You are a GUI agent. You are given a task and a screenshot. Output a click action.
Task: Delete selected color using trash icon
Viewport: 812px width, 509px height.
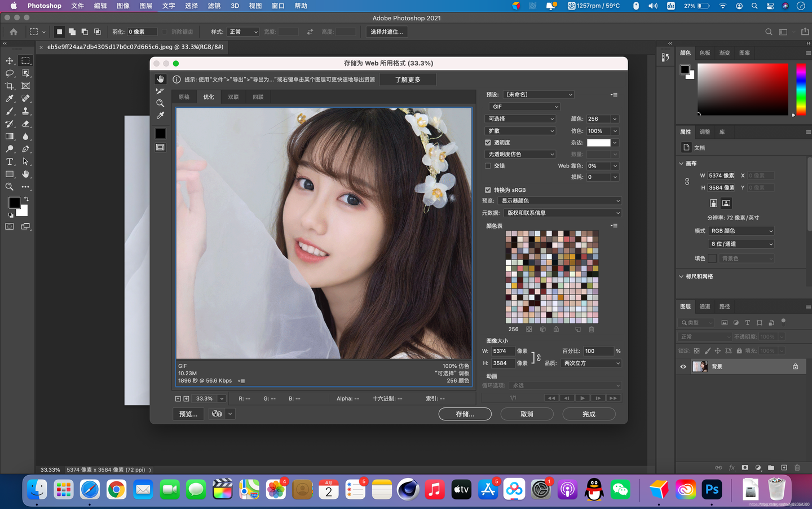(592, 329)
